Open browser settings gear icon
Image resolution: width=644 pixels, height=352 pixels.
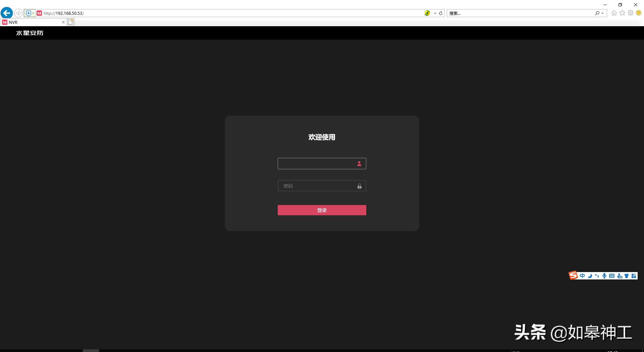pyautogui.click(x=631, y=13)
